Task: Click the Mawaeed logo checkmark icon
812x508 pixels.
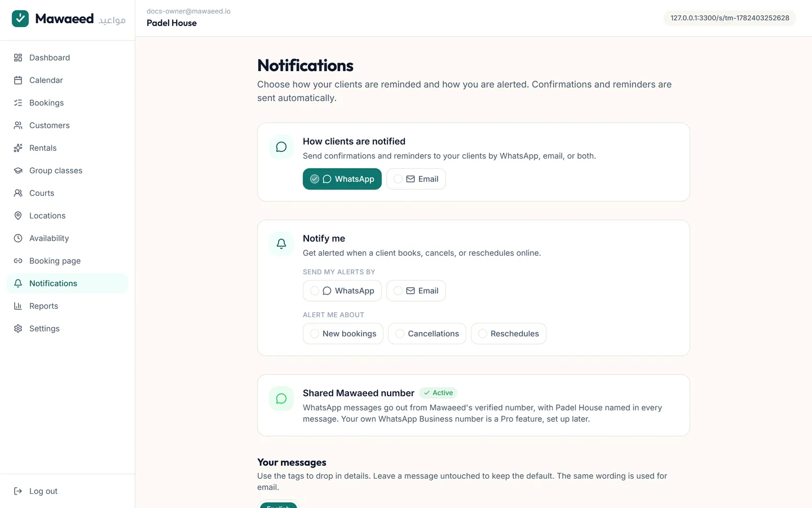Action: (x=20, y=19)
